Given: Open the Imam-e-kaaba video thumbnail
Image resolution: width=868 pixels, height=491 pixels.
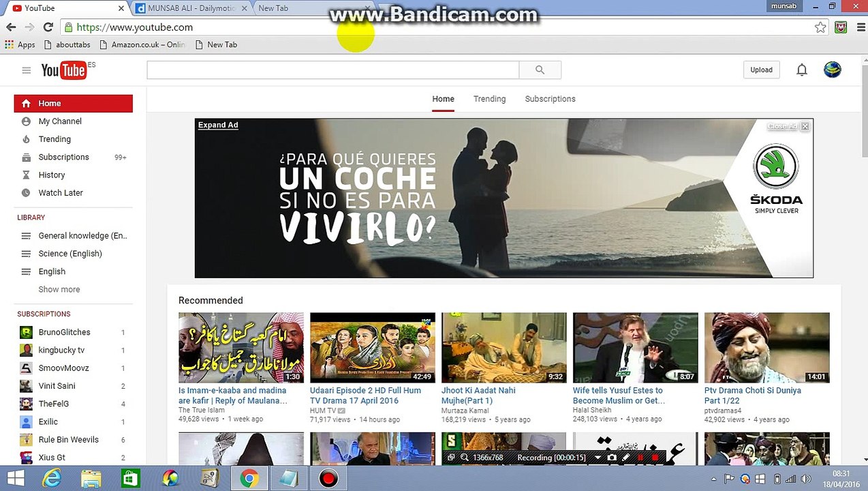Looking at the screenshot, I should click(241, 348).
